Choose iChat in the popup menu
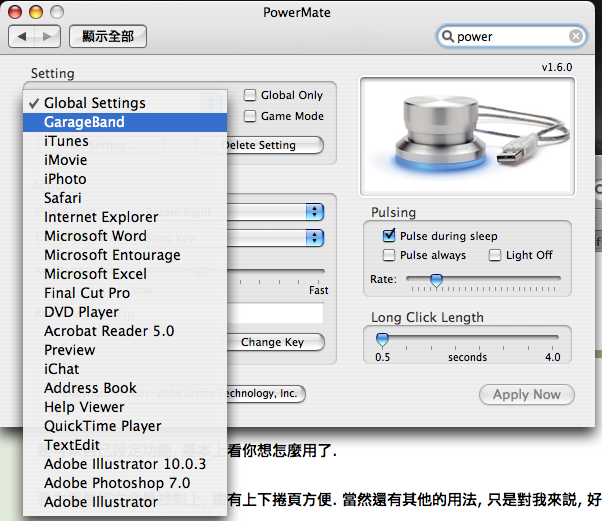The width and height of the screenshot is (602, 521). [125, 369]
